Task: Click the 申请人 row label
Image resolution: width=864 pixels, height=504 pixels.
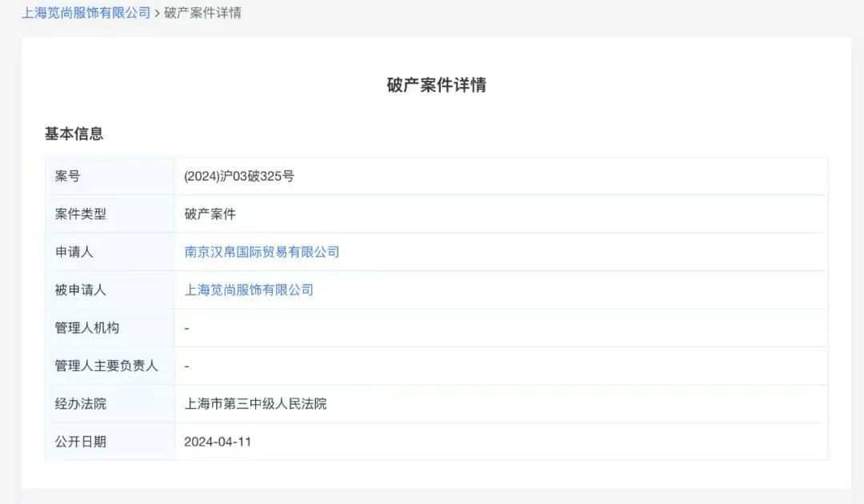Action: [x=74, y=252]
